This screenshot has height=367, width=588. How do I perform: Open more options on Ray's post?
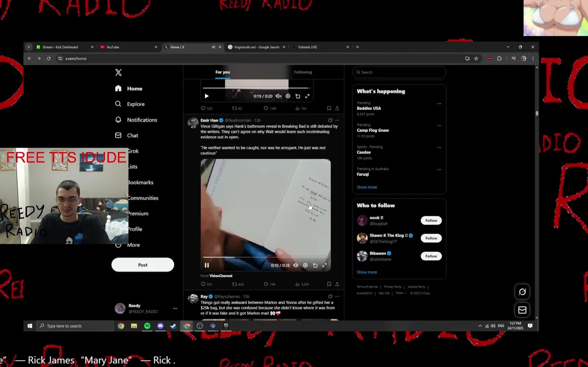337,297
